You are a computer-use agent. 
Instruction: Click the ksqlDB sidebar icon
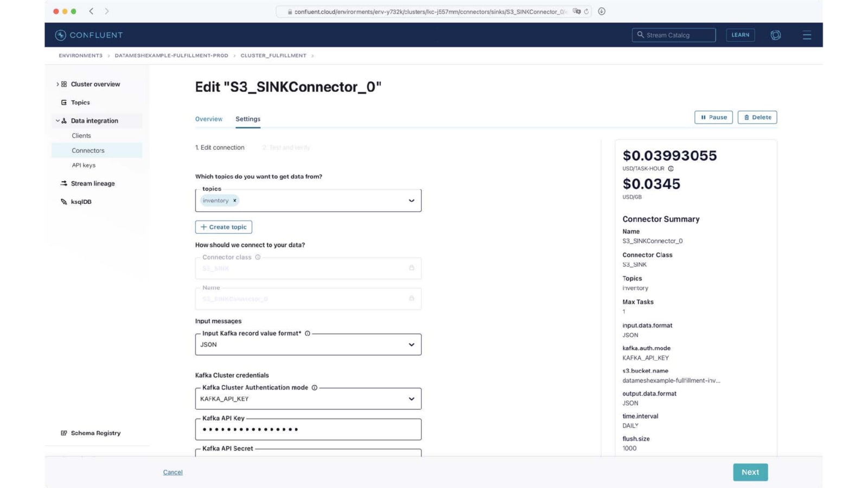[x=64, y=202]
